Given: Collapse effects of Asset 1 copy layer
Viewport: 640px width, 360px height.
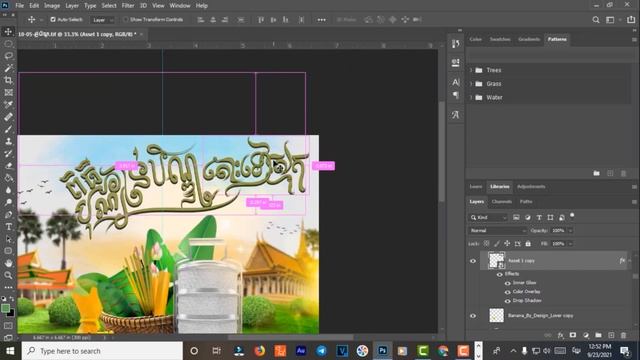Looking at the screenshot, I should pos(630,261).
